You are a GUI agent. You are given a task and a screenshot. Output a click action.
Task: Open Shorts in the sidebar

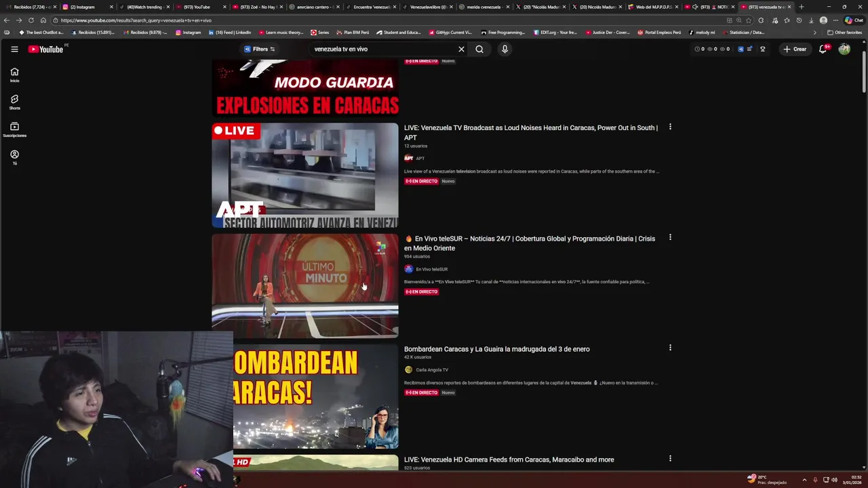coord(14,102)
